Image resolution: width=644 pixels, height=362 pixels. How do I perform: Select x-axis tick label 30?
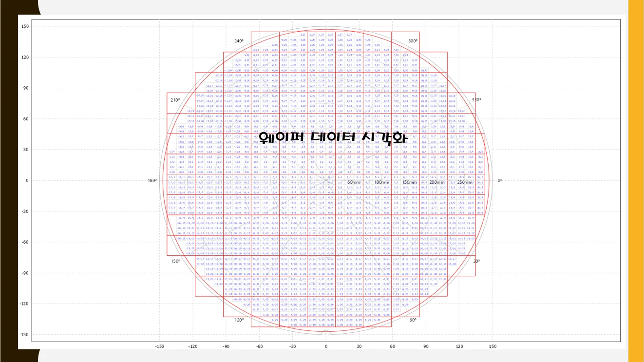point(359,346)
